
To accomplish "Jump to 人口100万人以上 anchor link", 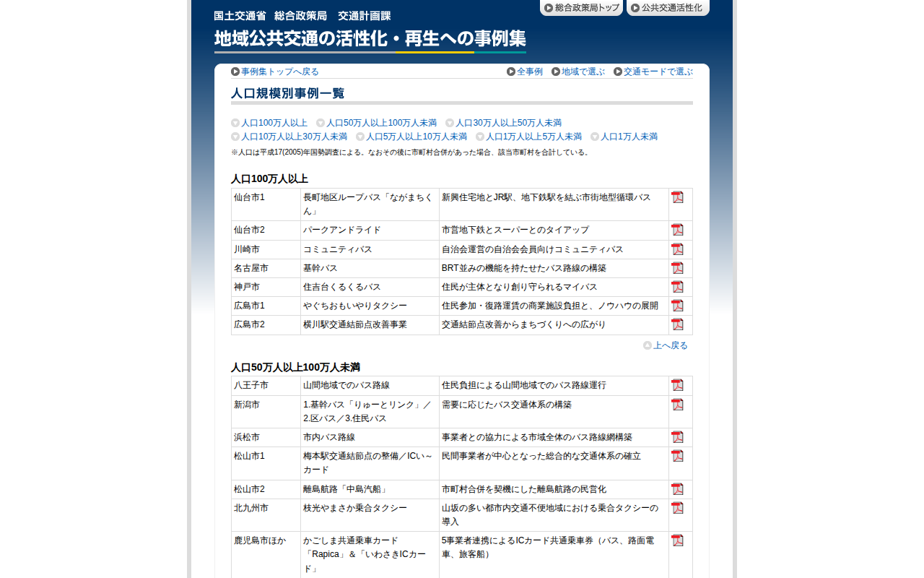I will pyautogui.click(x=269, y=123).
